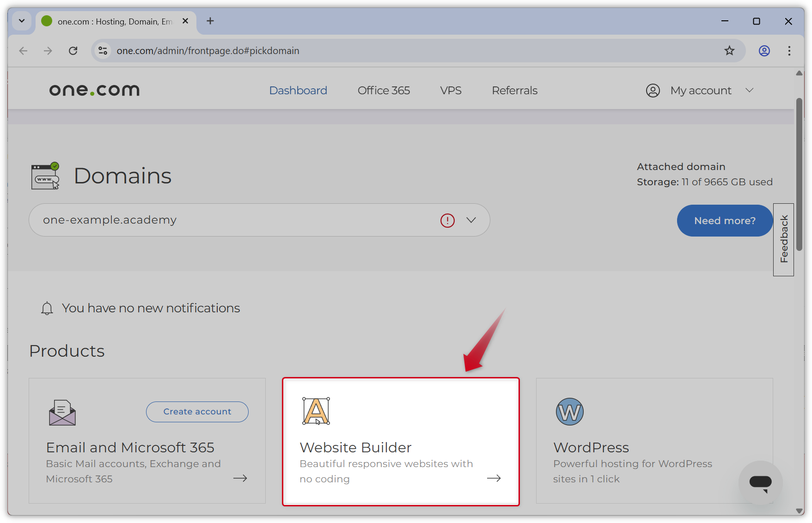Click the Create account button
This screenshot has height=523, width=812.
pyautogui.click(x=197, y=412)
